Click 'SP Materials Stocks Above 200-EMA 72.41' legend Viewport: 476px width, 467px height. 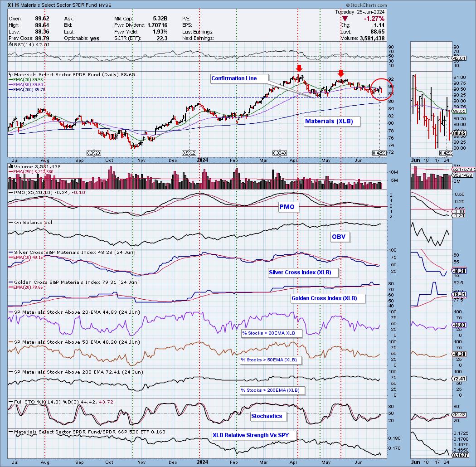pos(76,372)
